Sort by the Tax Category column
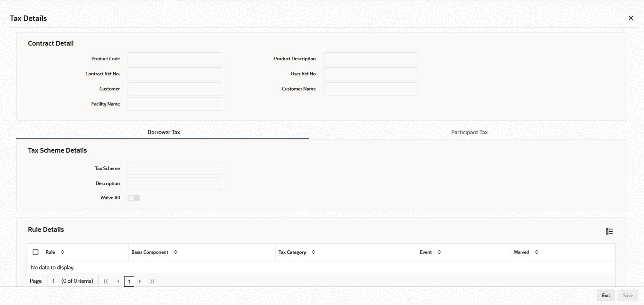The width and height of the screenshot is (644, 305). [313, 252]
